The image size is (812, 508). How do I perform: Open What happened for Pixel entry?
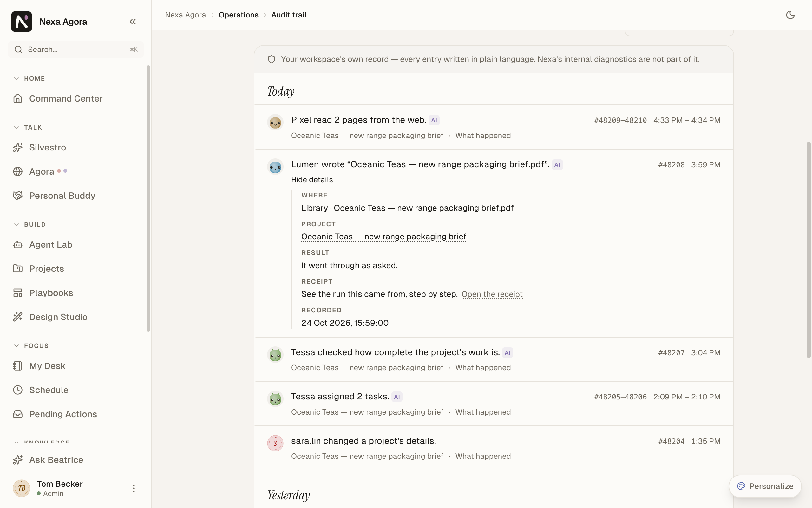pos(483,136)
